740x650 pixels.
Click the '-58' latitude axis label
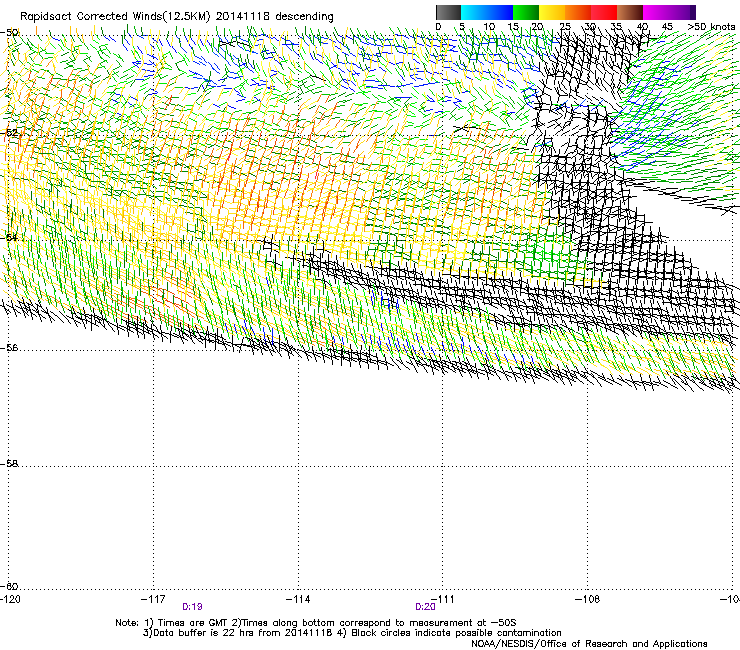click(9, 464)
